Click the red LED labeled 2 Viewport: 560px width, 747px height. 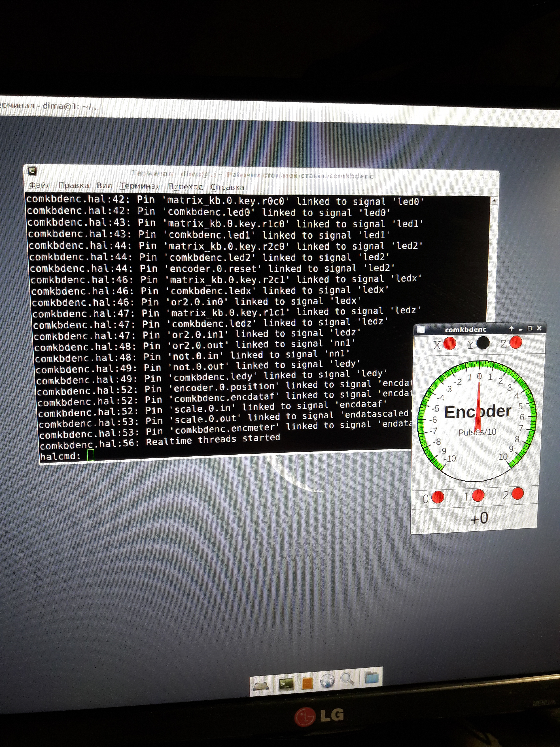517,493
